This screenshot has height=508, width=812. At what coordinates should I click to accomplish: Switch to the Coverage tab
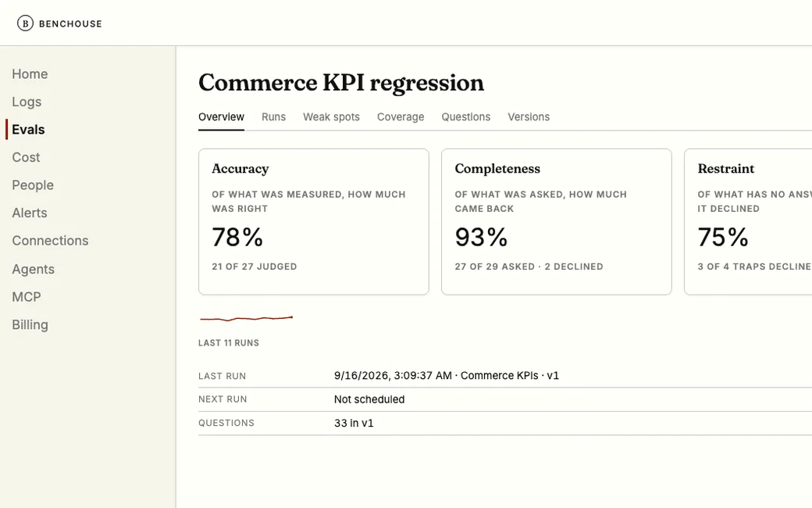(401, 117)
